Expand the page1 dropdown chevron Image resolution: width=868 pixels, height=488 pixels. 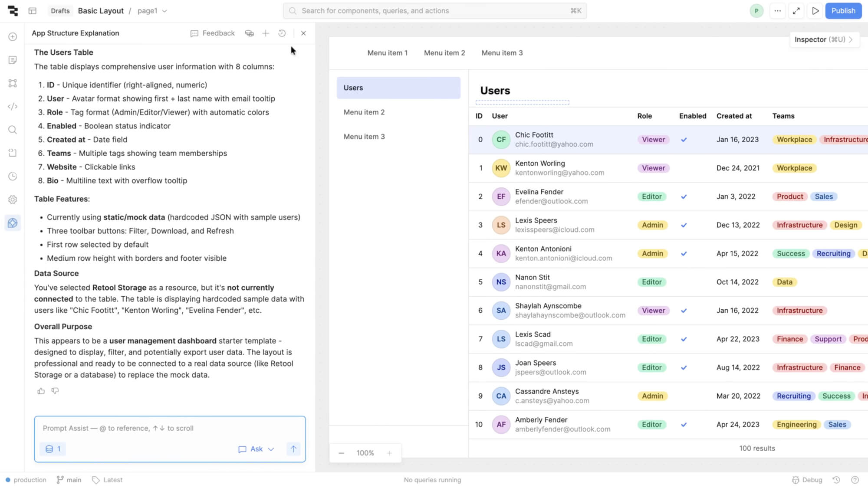pos(164,11)
